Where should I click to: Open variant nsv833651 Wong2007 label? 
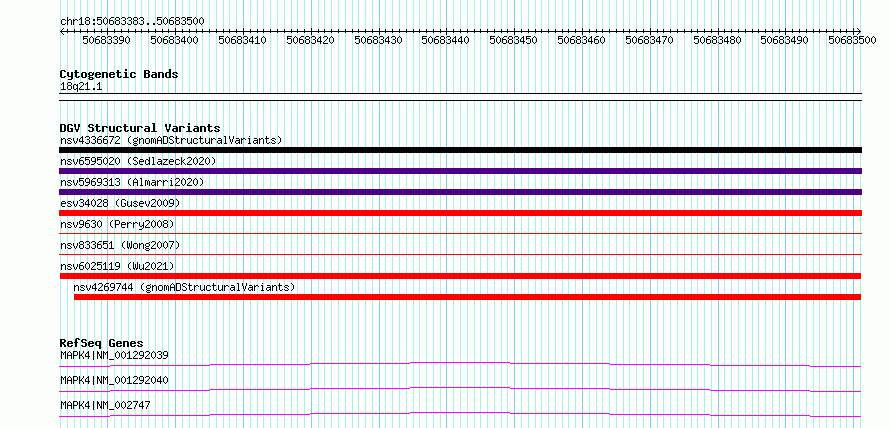pyautogui.click(x=120, y=245)
